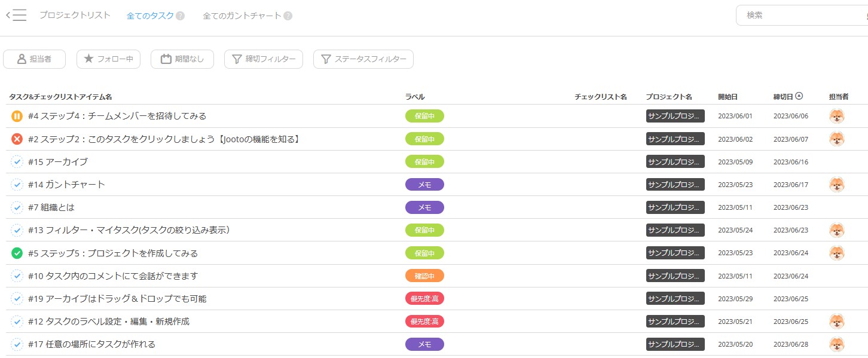This screenshot has width=868, height=358.
Task: Click help icon beside 全てのガントチャート tab
Action: coord(288,16)
